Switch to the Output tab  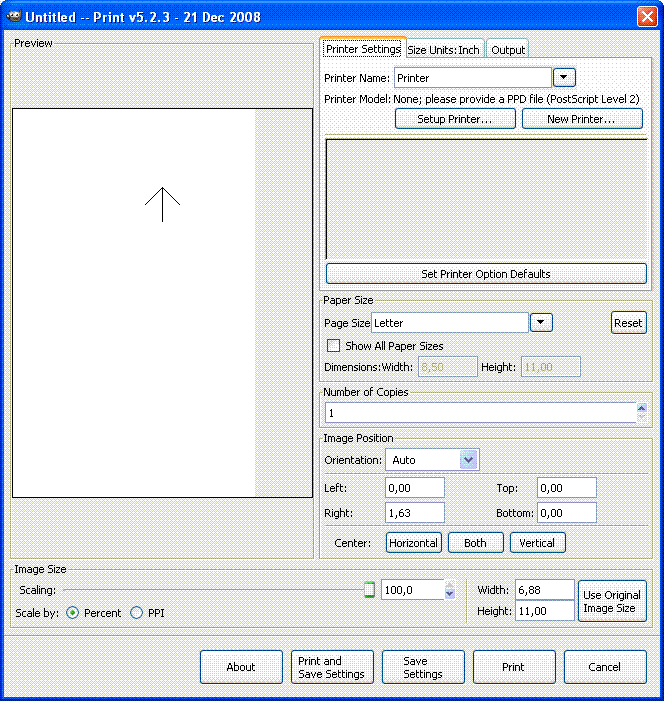click(x=508, y=50)
